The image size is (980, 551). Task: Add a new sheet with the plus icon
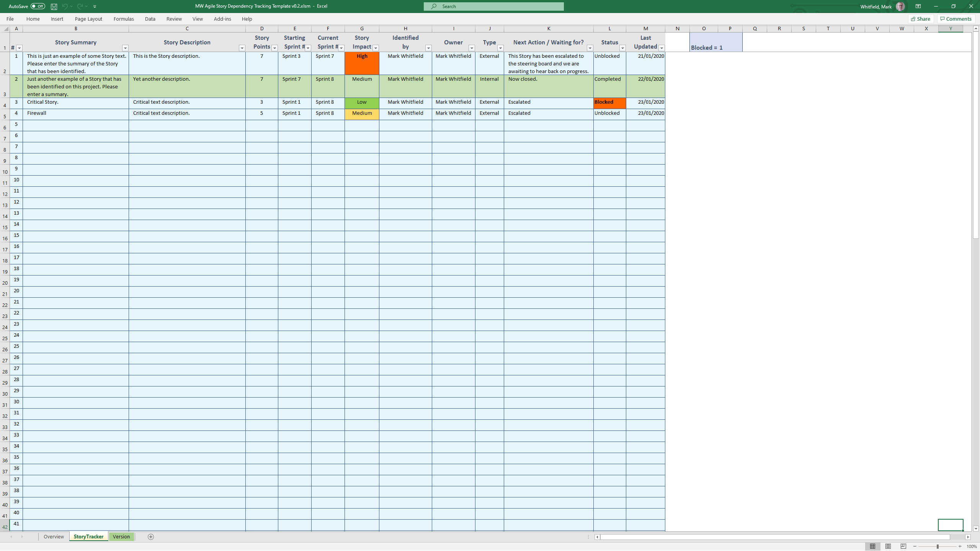coord(151,537)
